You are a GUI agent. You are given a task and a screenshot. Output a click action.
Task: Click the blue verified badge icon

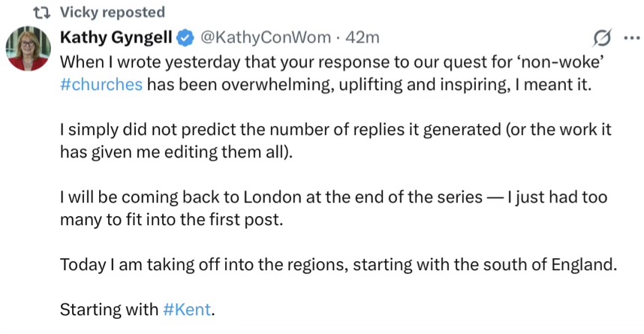(x=185, y=37)
